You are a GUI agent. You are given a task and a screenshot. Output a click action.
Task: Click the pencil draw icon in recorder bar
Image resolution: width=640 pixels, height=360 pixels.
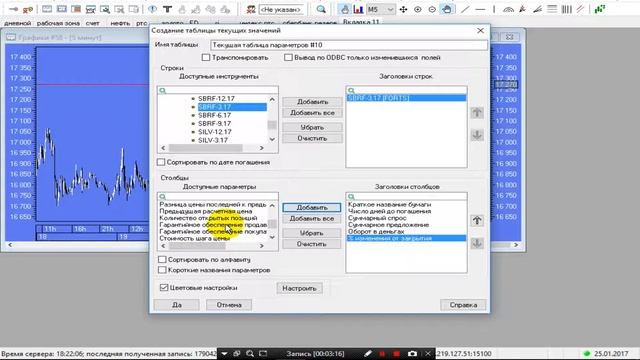[x=368, y=353]
